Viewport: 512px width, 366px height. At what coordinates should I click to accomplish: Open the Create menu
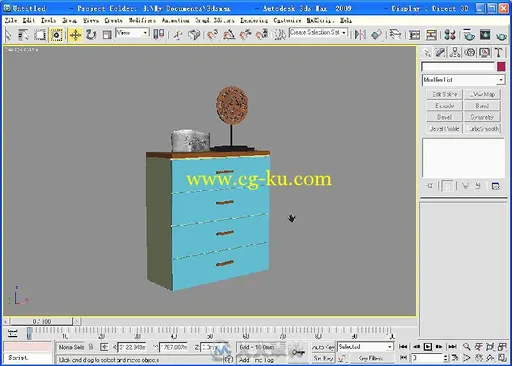tap(113, 21)
